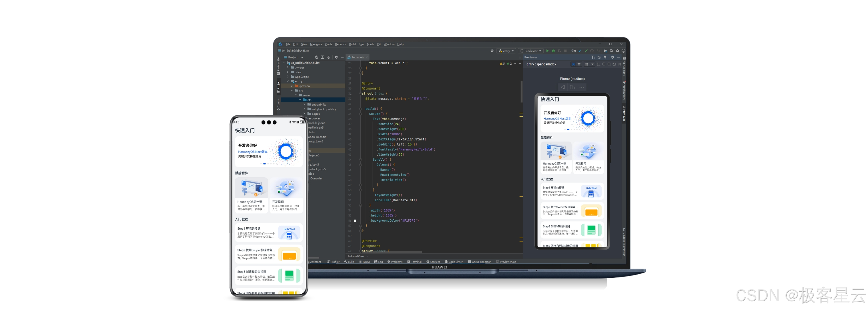Click collapse all icon in Project panel
The height and width of the screenshot is (310, 868).
tap(329, 57)
